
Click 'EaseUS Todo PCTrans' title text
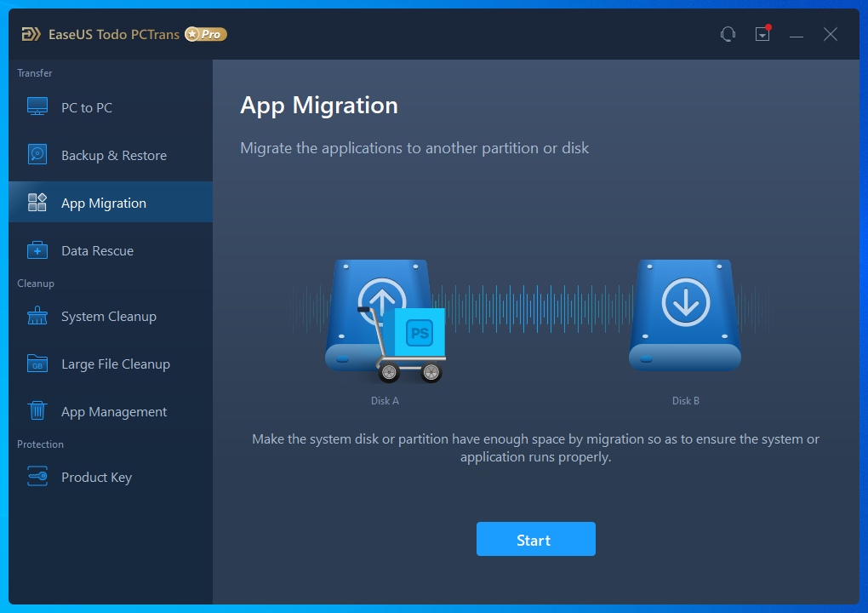click(113, 34)
